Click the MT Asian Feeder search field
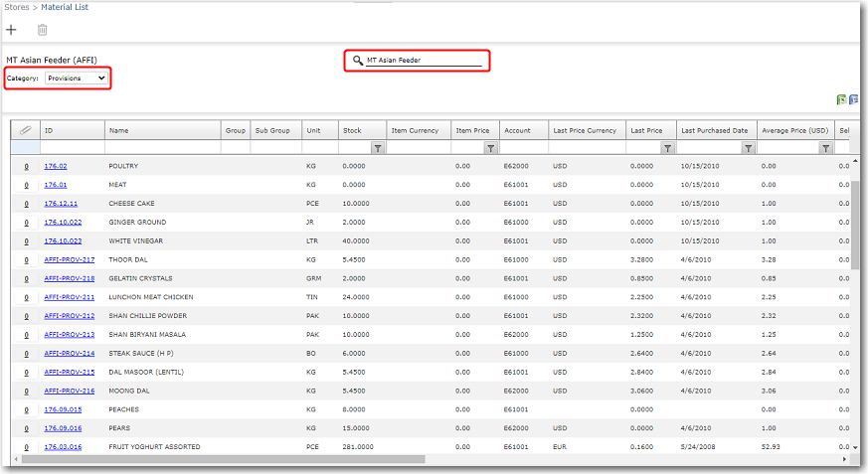 point(423,61)
